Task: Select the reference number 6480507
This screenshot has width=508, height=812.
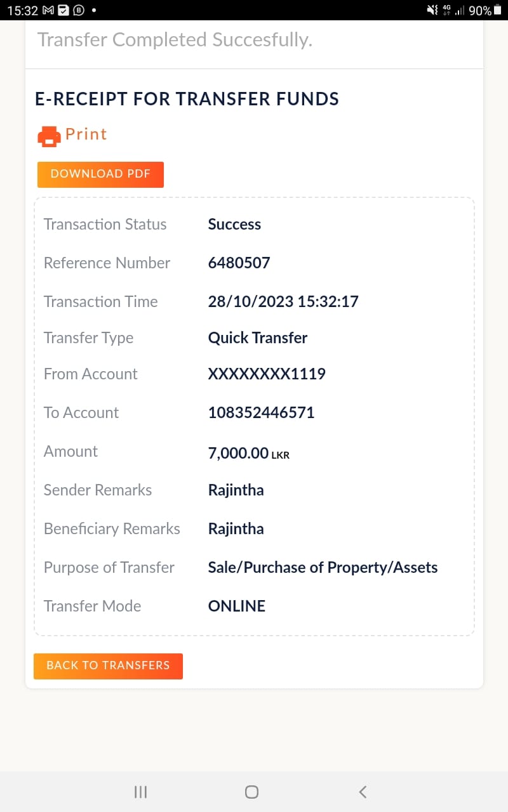Action: [x=239, y=263]
